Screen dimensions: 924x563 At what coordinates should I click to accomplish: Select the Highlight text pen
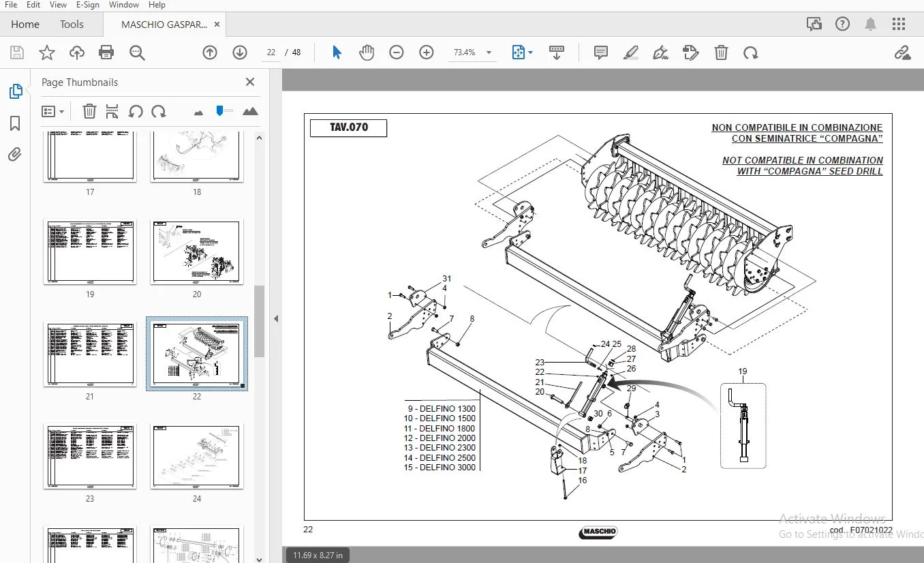point(630,52)
